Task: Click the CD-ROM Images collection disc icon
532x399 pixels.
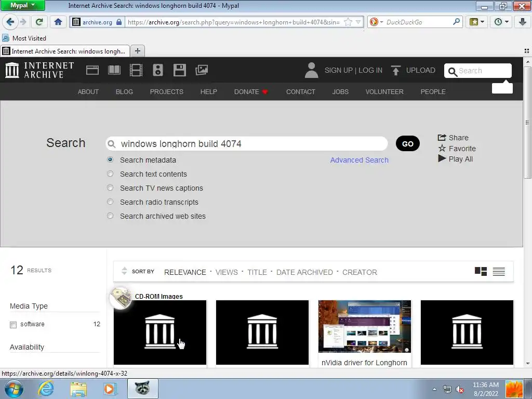Action: point(121,298)
